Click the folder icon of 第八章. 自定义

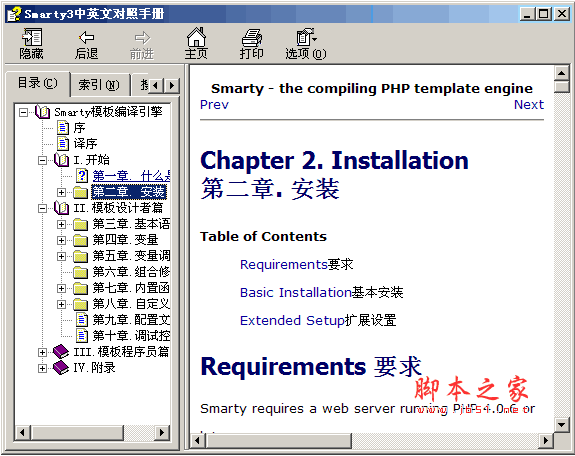click(x=80, y=304)
